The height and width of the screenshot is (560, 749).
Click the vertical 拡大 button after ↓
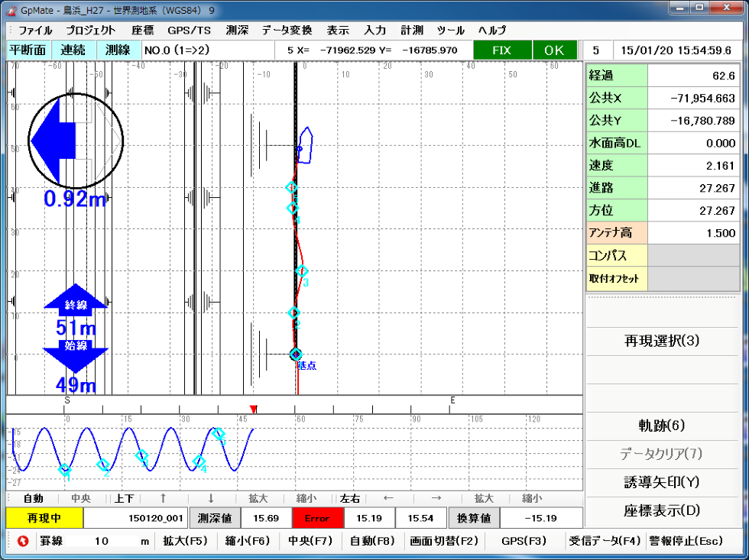258,498
